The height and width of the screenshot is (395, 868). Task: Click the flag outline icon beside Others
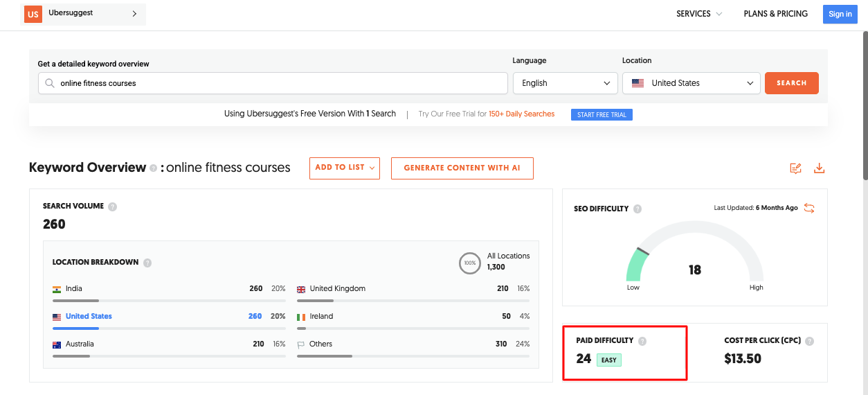coord(301,344)
